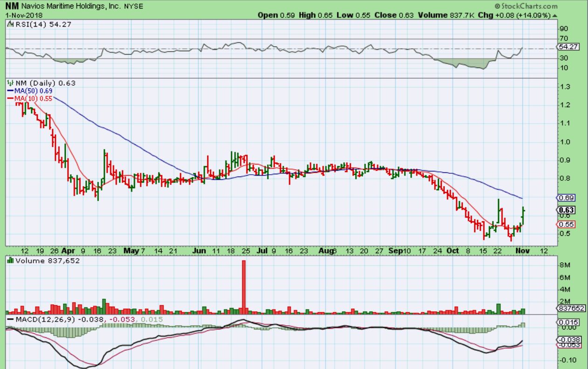Click the 0.69 MA(50) axis flag
This screenshot has height=369, width=588.
click(x=566, y=198)
